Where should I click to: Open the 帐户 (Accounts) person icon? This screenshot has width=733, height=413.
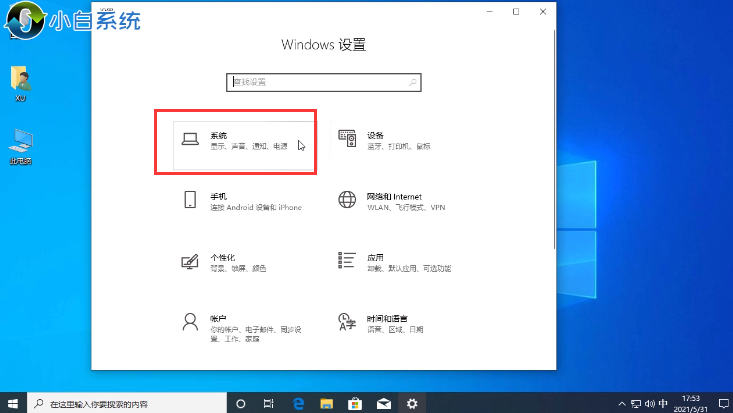[x=190, y=322]
